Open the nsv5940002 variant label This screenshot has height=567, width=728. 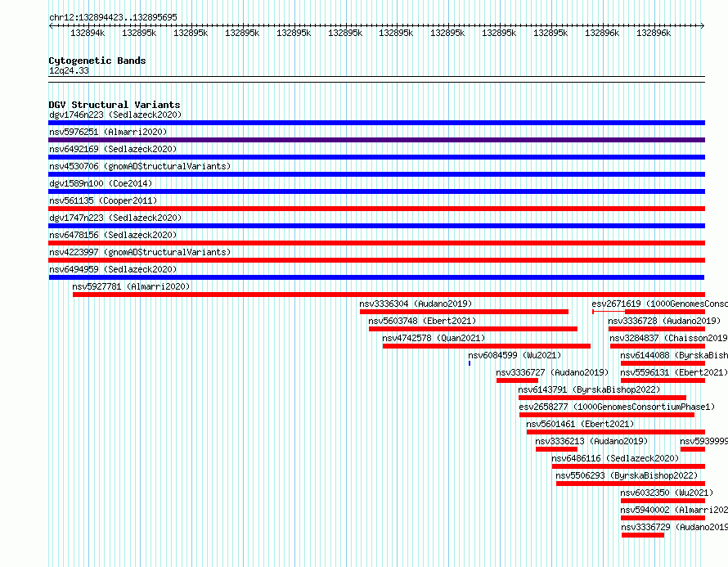(x=674, y=510)
